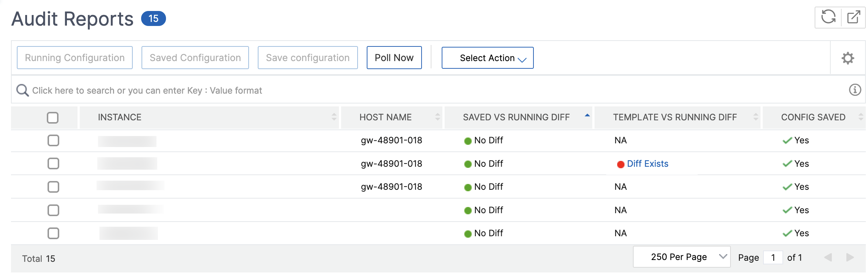Image resolution: width=868 pixels, height=275 pixels.
Task: Sort by the HOST NAME column arrows
Action: coord(438,117)
